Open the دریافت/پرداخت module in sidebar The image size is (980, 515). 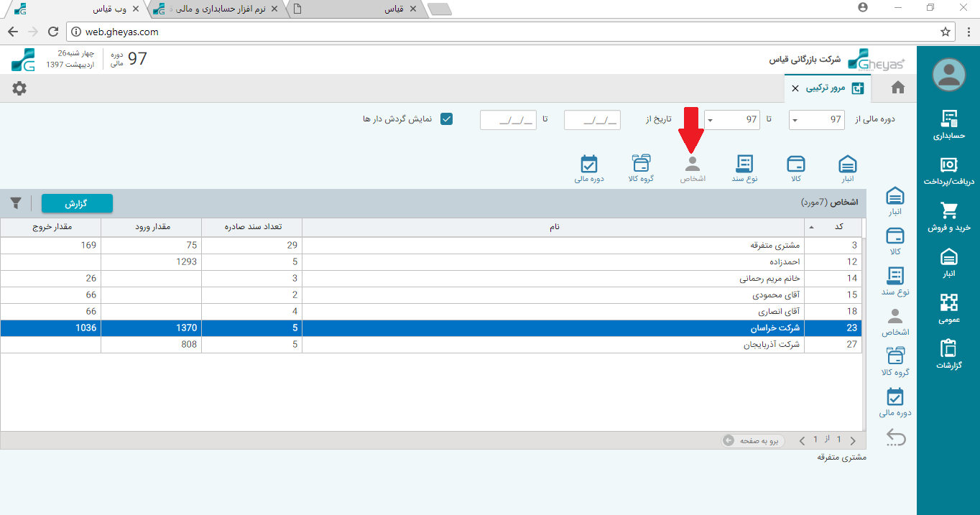[x=949, y=170]
